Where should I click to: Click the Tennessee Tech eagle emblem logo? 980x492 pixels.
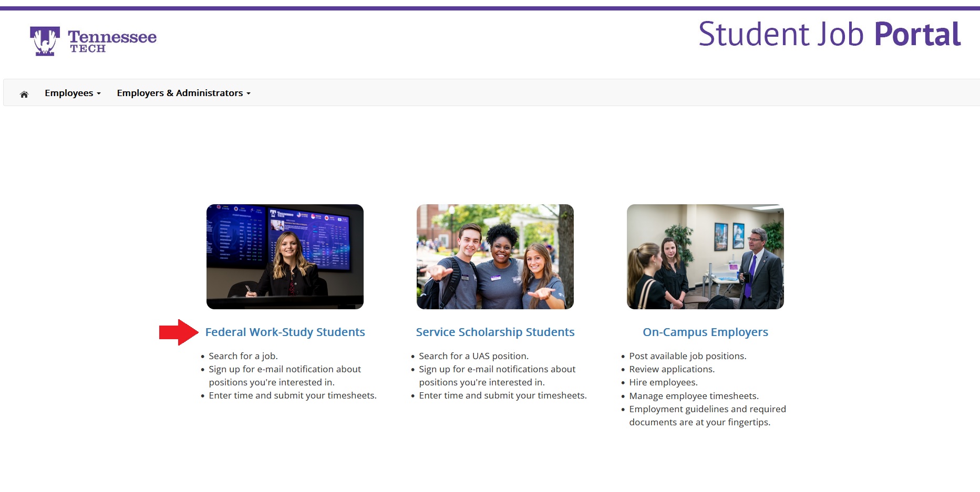[45, 41]
